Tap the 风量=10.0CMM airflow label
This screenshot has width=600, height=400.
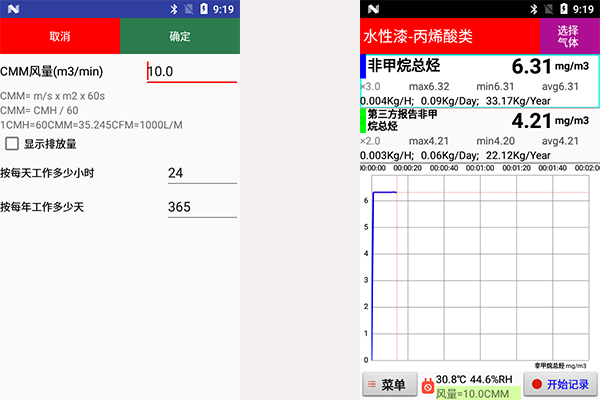point(470,394)
